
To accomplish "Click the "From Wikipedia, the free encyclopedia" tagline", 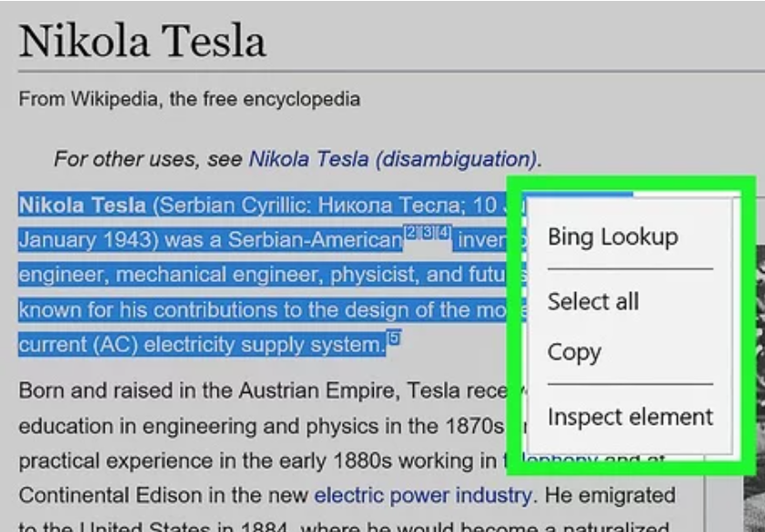I will pyautogui.click(x=189, y=99).
